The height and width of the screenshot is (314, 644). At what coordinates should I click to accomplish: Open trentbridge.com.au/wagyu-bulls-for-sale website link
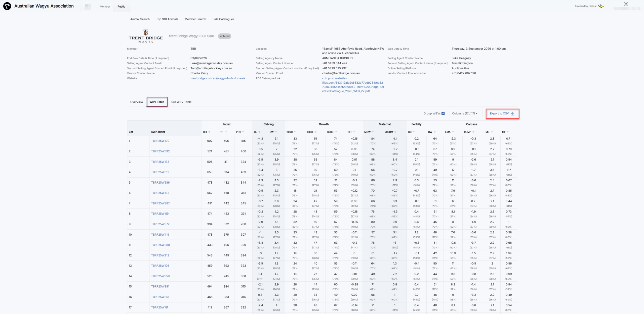[x=218, y=78]
